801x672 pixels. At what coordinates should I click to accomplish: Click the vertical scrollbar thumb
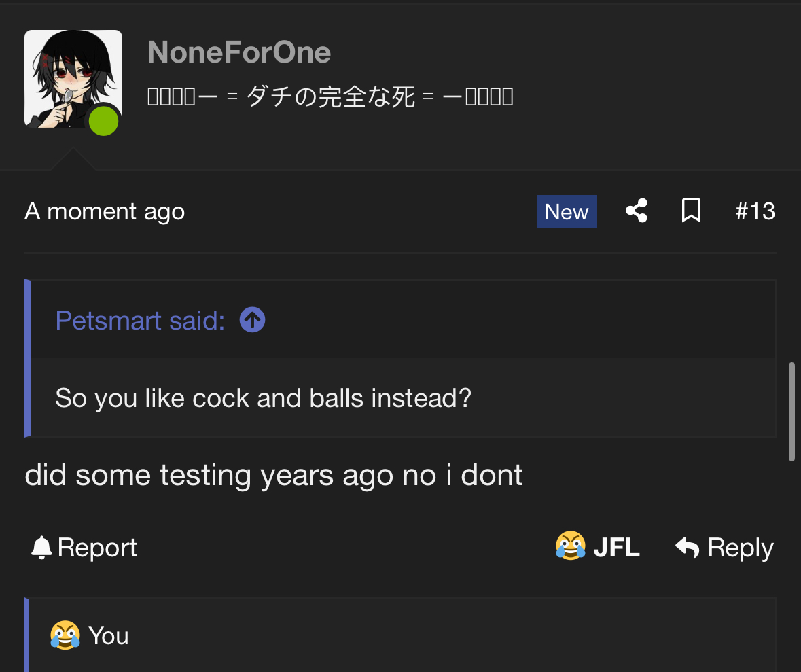click(791, 412)
